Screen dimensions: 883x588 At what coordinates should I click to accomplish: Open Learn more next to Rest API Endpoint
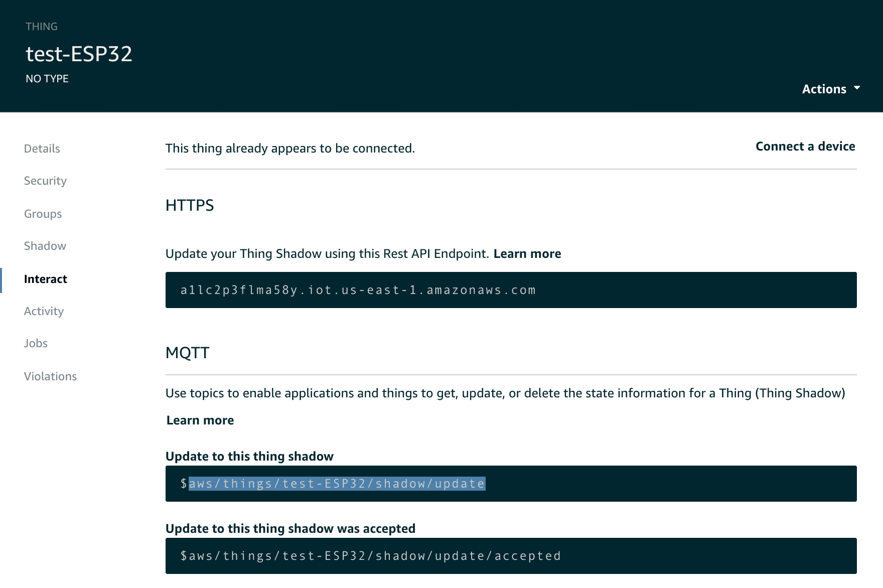coord(527,254)
